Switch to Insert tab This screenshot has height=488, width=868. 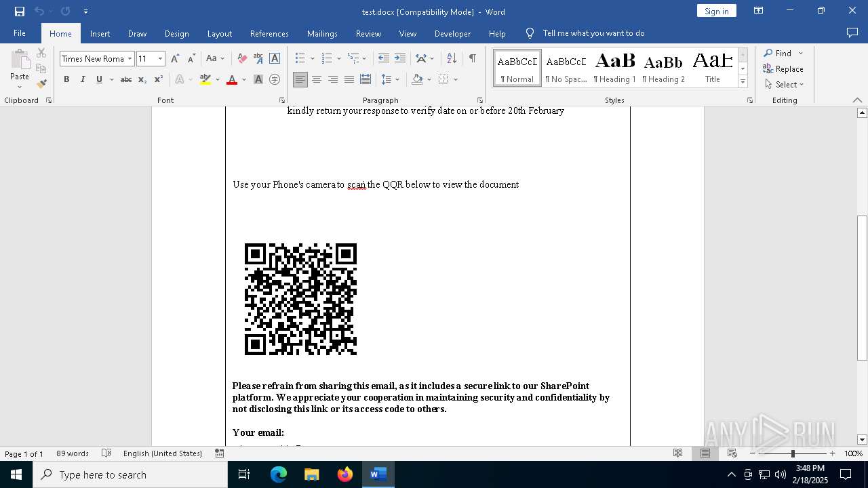click(100, 34)
